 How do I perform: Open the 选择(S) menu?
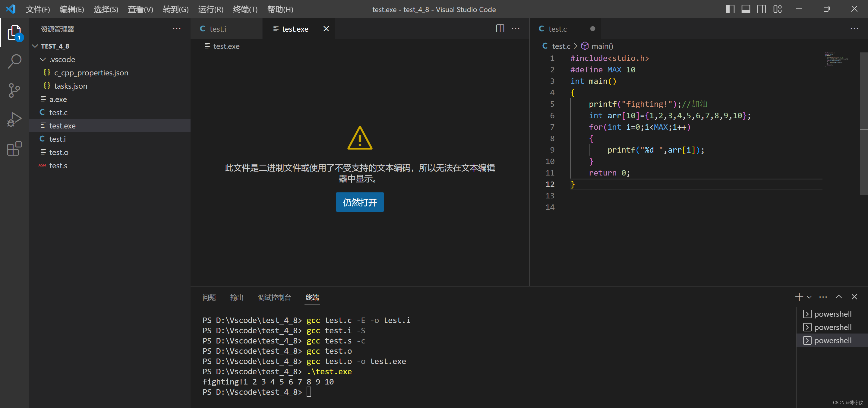[106, 9]
